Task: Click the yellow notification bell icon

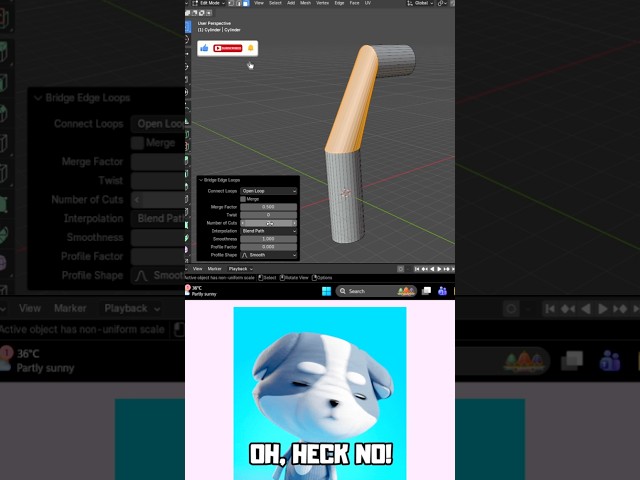Action: point(251,48)
